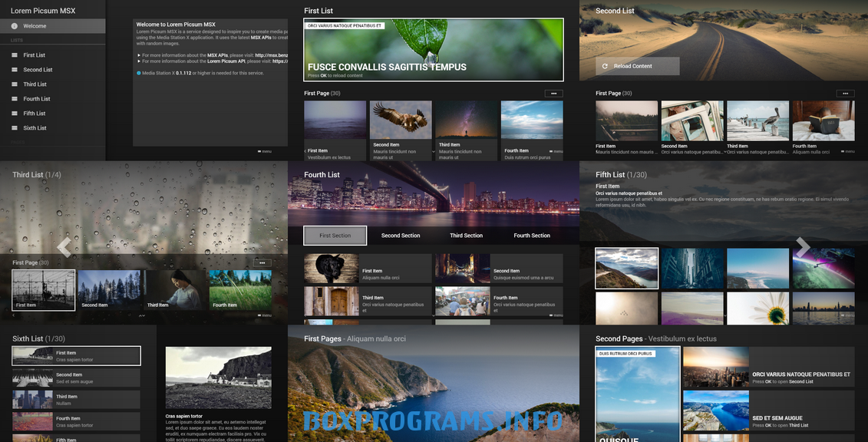868x442 pixels.
Task: Open the three-dot menu in Second List panel
Action: click(845, 94)
